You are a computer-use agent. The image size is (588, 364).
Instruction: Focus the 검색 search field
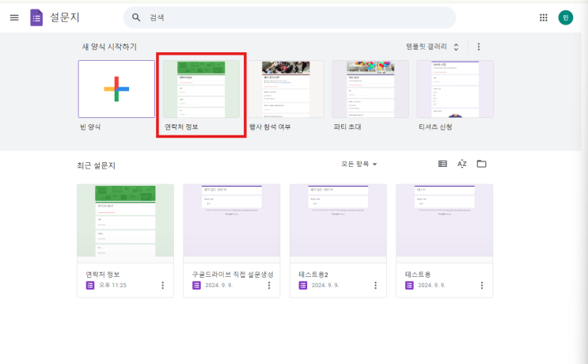pos(289,17)
